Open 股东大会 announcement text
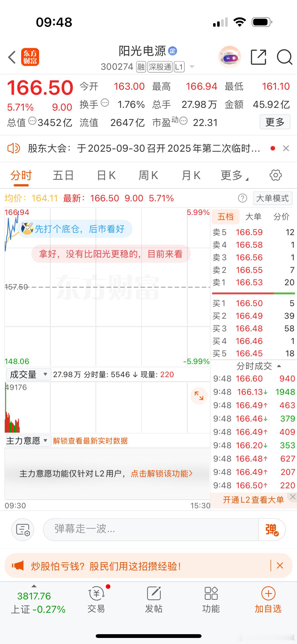The width and height of the screenshot is (297, 644). (144, 148)
